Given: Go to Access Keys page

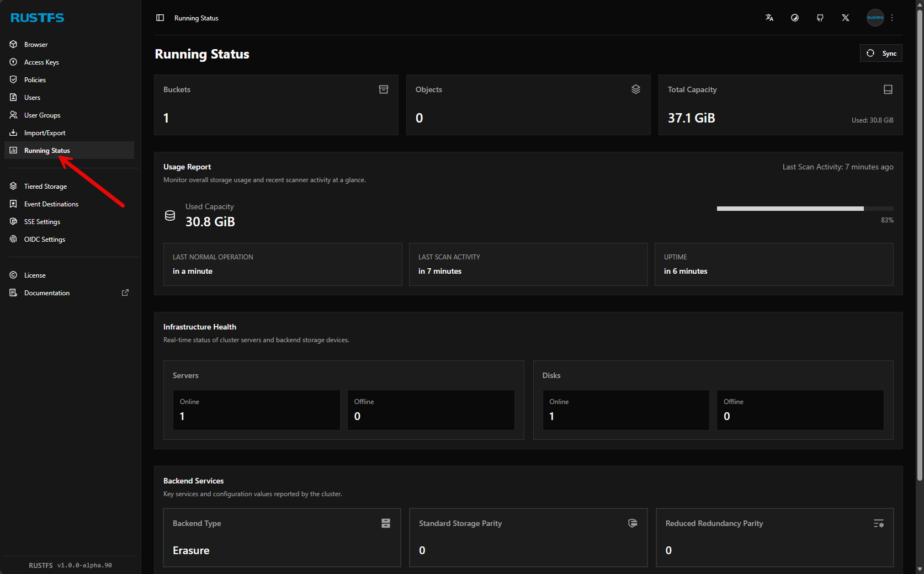Looking at the screenshot, I should pos(41,62).
